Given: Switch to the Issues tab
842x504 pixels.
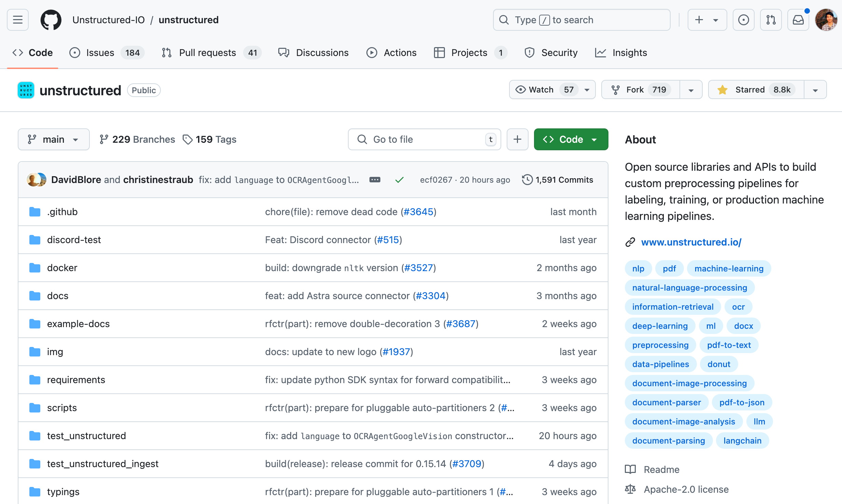Looking at the screenshot, I should (x=99, y=53).
